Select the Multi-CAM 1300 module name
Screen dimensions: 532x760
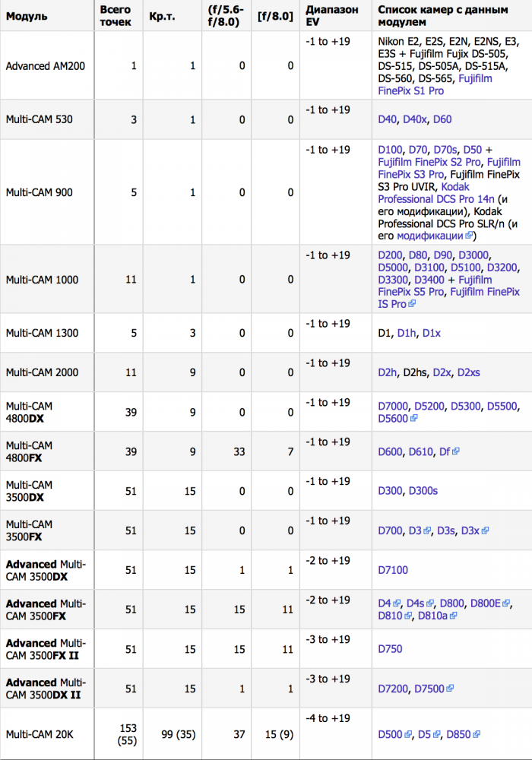click(42, 333)
